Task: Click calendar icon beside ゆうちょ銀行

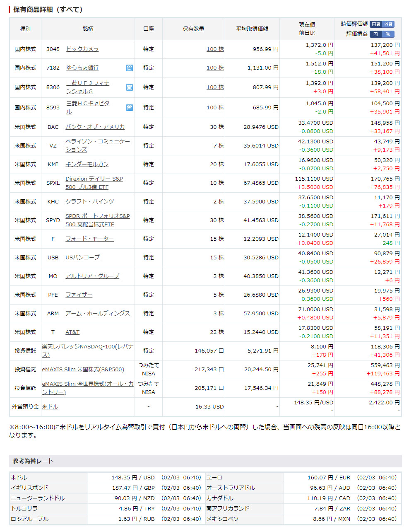Action: [129, 68]
